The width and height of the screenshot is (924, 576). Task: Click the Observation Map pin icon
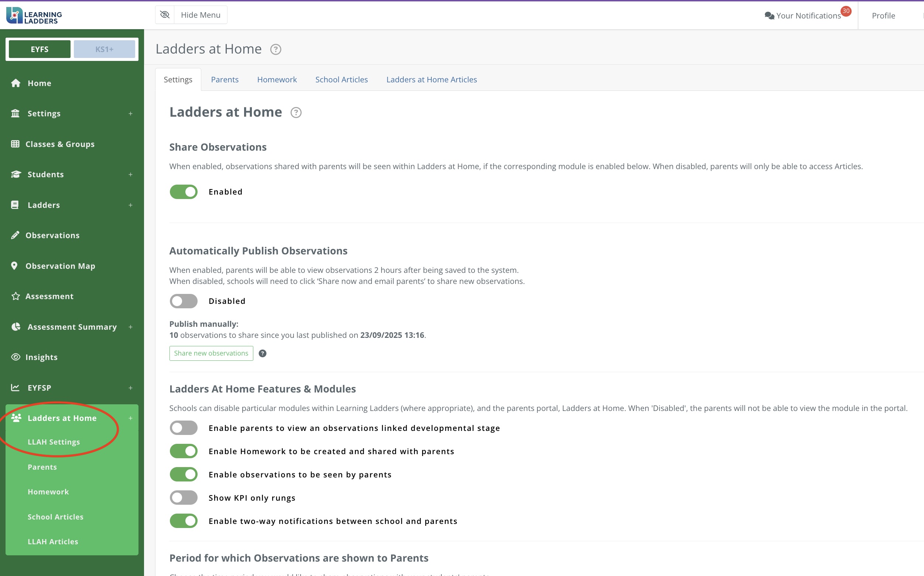pos(14,266)
